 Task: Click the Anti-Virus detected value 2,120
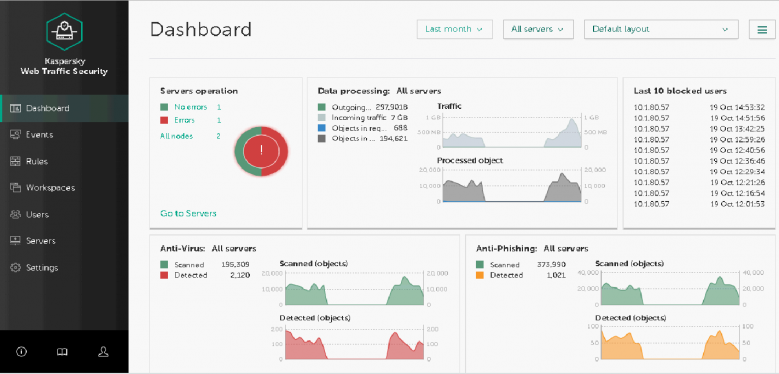pos(240,275)
